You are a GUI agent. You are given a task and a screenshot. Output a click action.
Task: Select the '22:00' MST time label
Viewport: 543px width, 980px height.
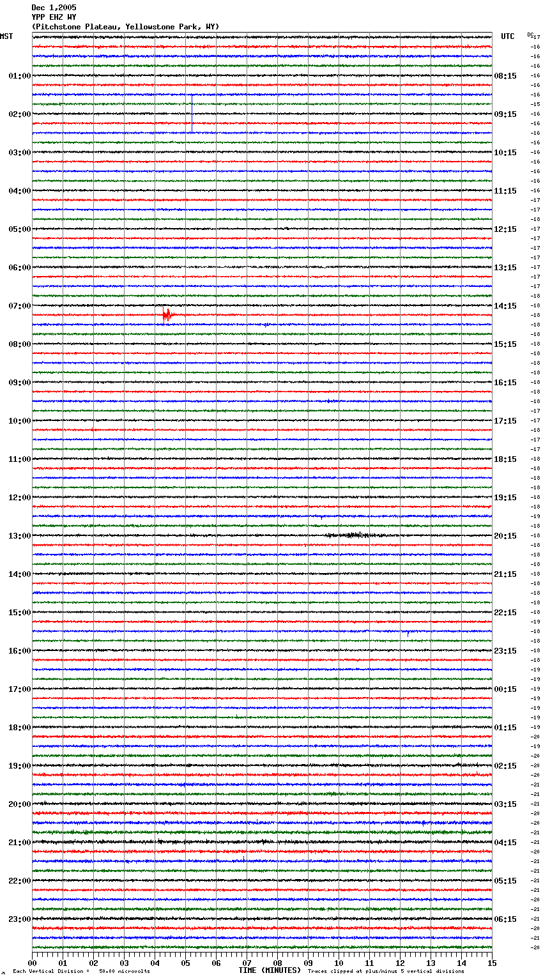20,881
